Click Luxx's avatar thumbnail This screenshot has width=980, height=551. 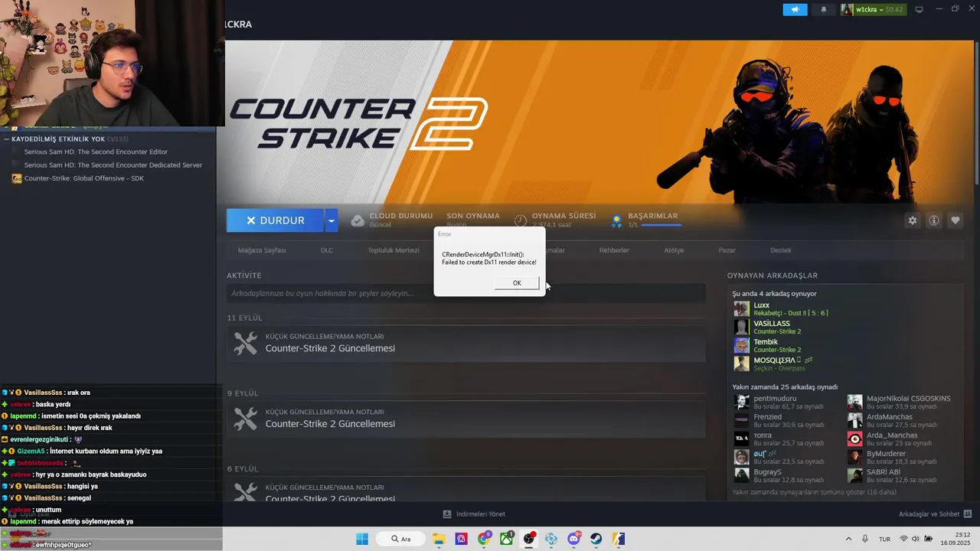(741, 308)
